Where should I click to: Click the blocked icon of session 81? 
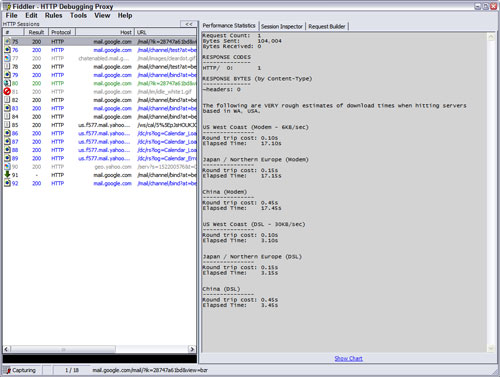click(7, 91)
